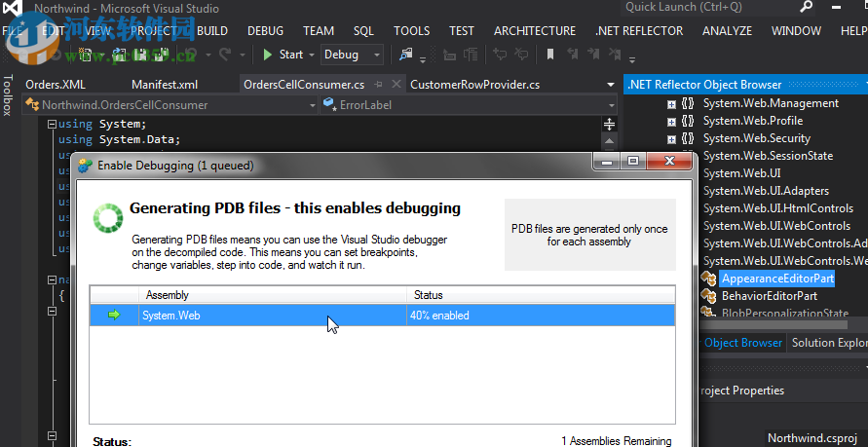Click the Increase Indent toolbar icon
This screenshot has width=868, height=447.
point(471,55)
